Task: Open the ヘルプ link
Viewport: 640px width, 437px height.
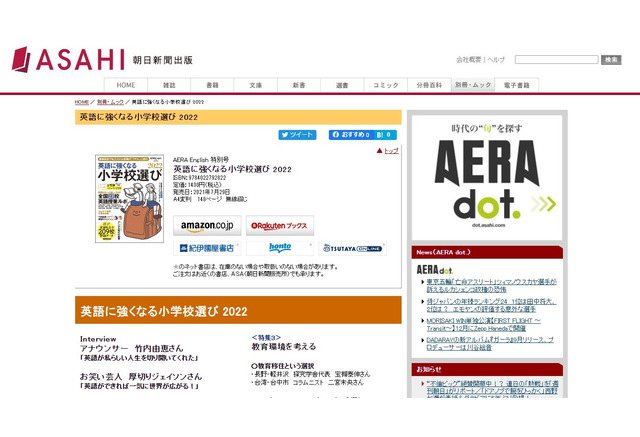Action: point(496,60)
